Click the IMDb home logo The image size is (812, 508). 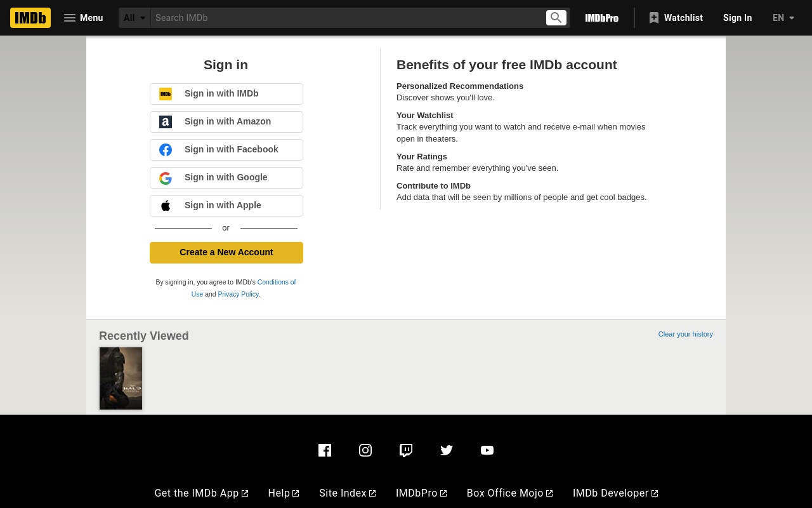tap(30, 18)
